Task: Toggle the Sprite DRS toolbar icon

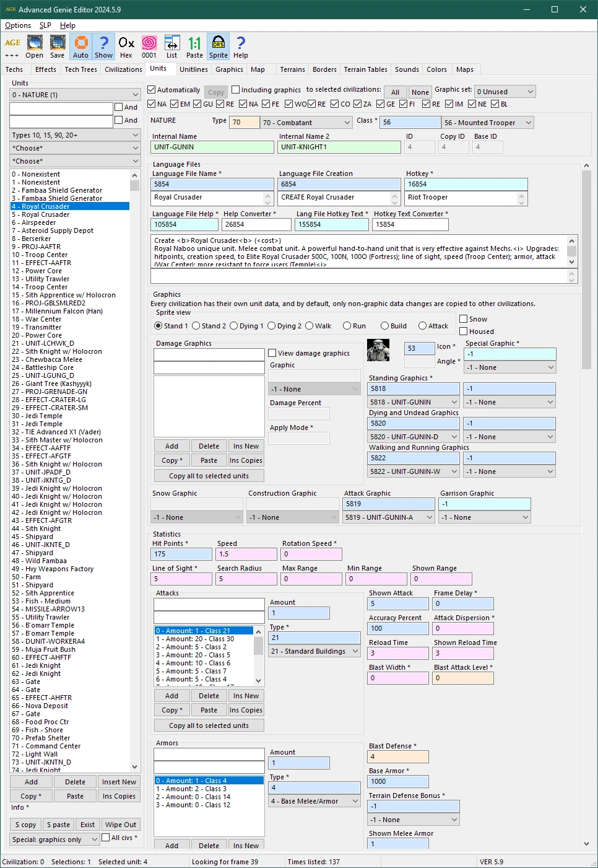Action: [218, 47]
